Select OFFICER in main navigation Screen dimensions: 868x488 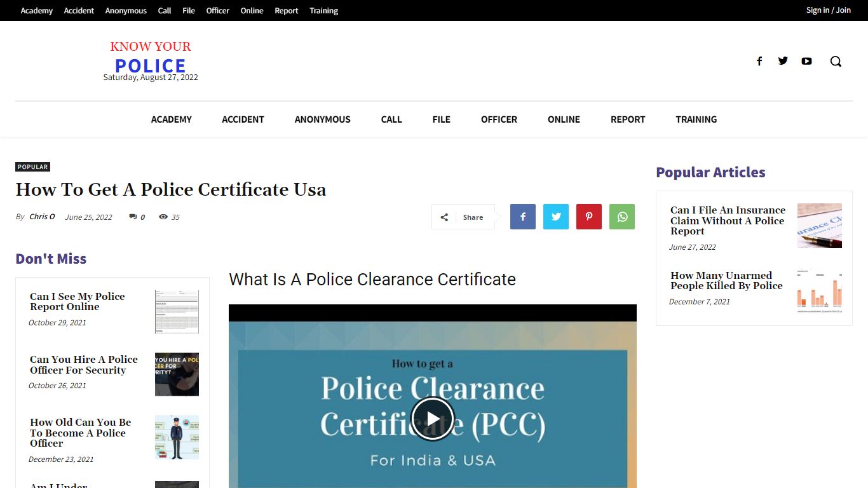pos(499,119)
